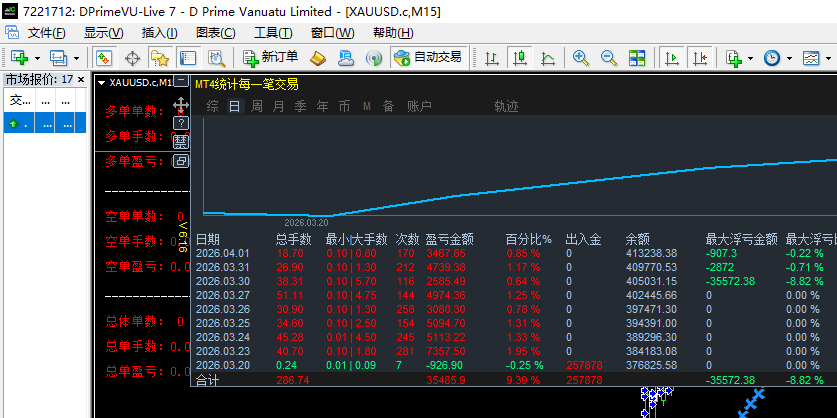Select the 年 yearly tab
The image size is (837, 418).
[322, 106]
